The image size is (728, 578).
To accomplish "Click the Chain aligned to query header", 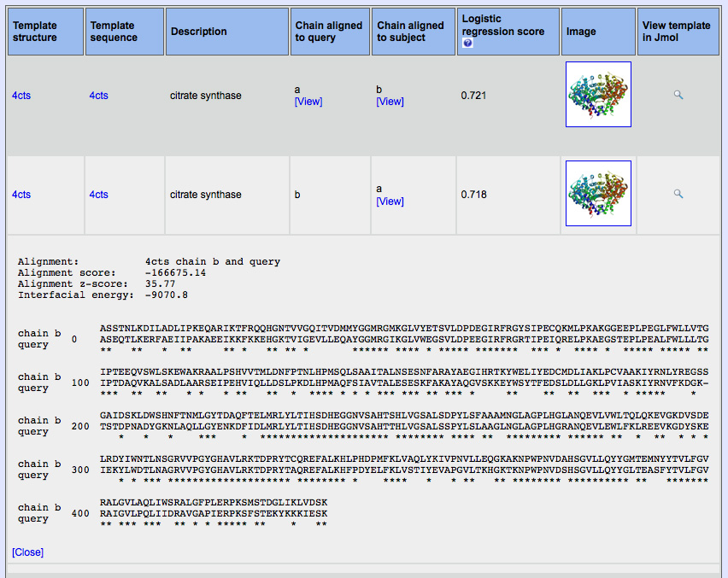I will tap(329, 32).
